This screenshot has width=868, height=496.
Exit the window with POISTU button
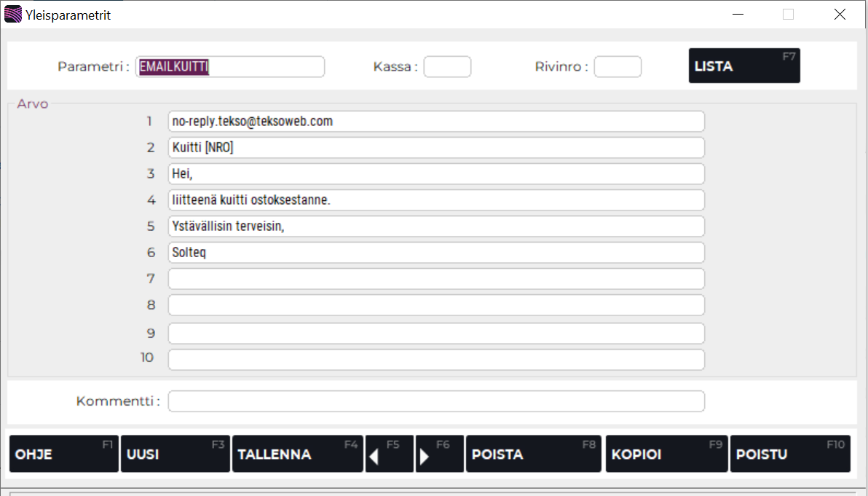tap(789, 454)
